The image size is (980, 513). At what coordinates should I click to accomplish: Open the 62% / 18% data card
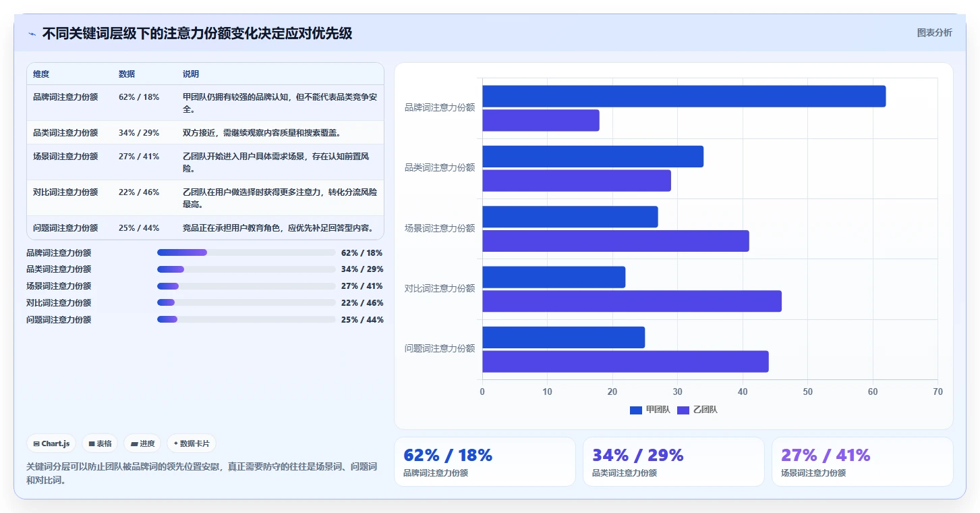click(x=485, y=462)
